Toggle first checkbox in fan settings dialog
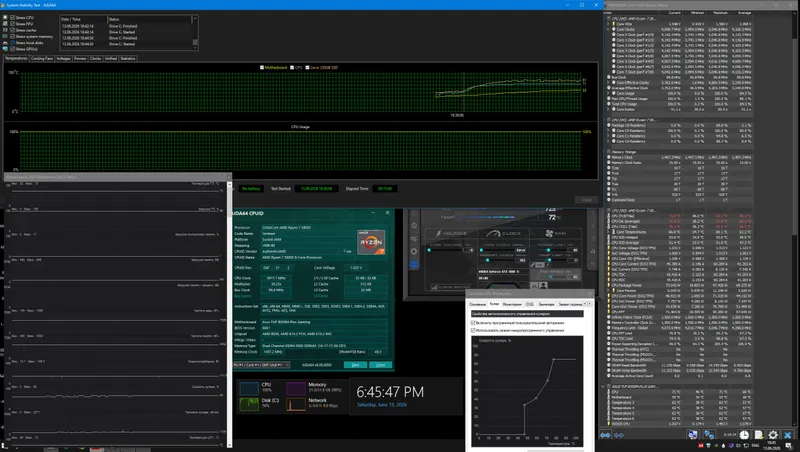The height and width of the screenshot is (452, 800). pyautogui.click(x=473, y=322)
